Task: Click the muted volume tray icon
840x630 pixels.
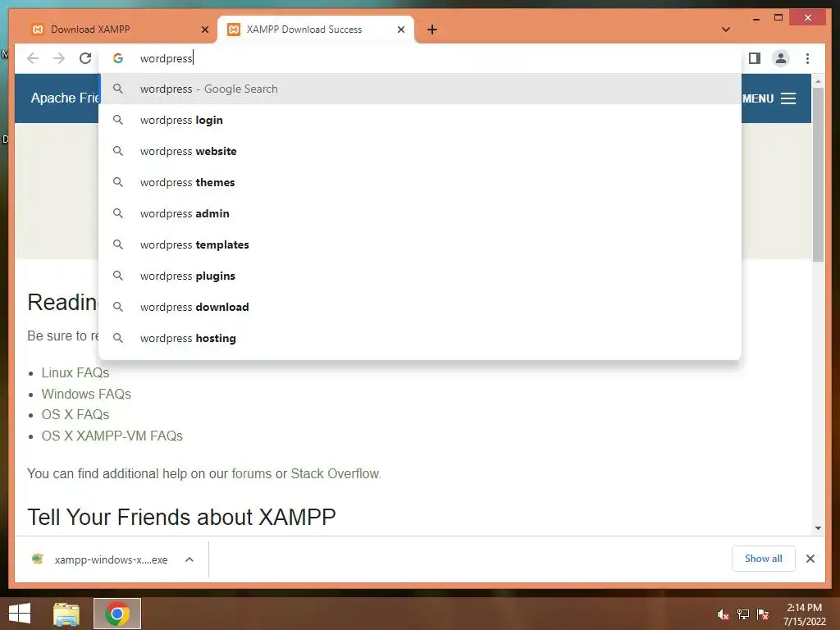Action: (x=724, y=614)
